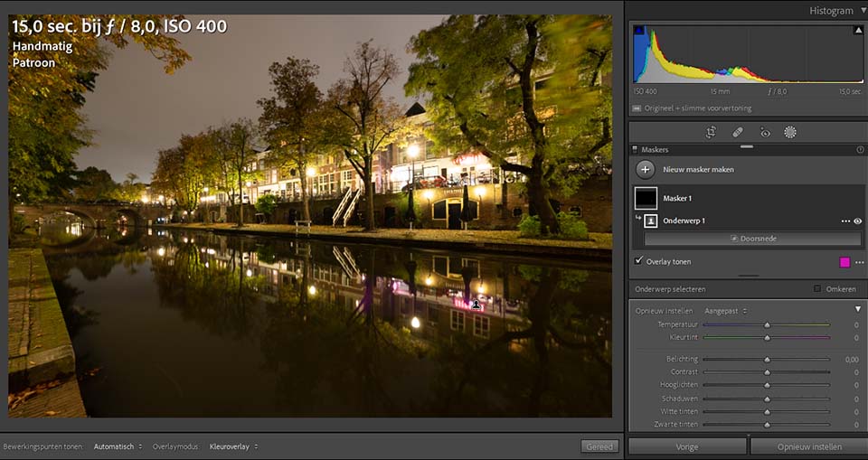Click the Maskers panel help icon
This screenshot has height=460, width=868.
pyautogui.click(x=860, y=149)
